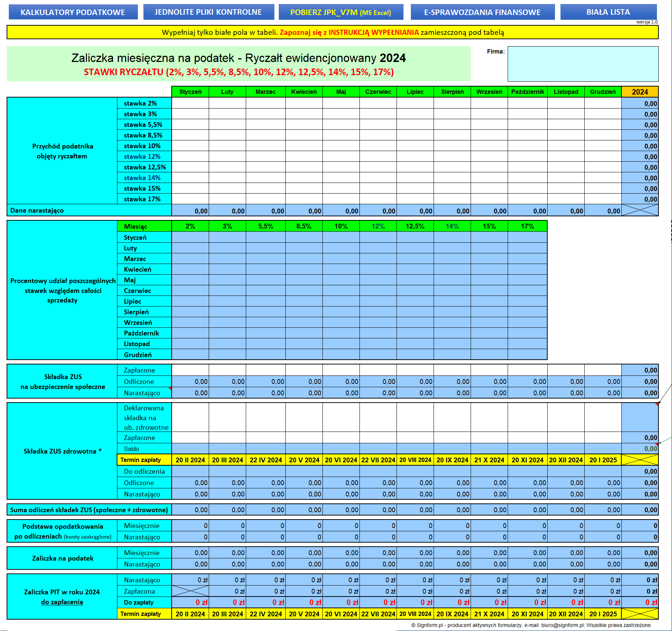672x631 pixels.
Task: Click ZUS zdrowotna '22 VII 2024' payment date
Action: click(x=378, y=460)
